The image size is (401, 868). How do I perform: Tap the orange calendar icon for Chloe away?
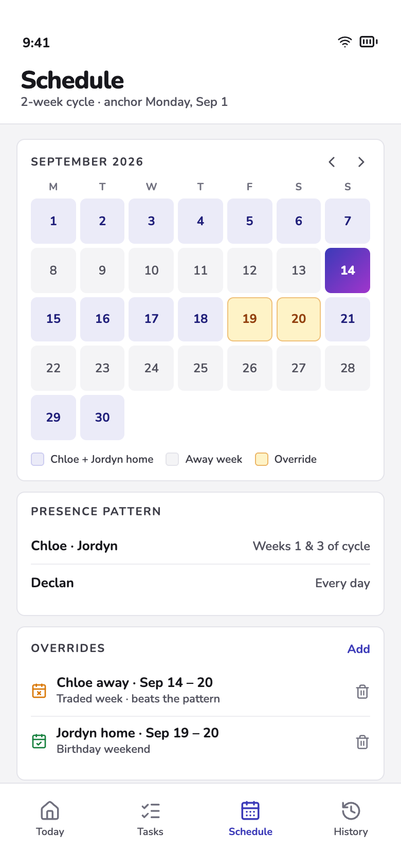[x=39, y=691]
